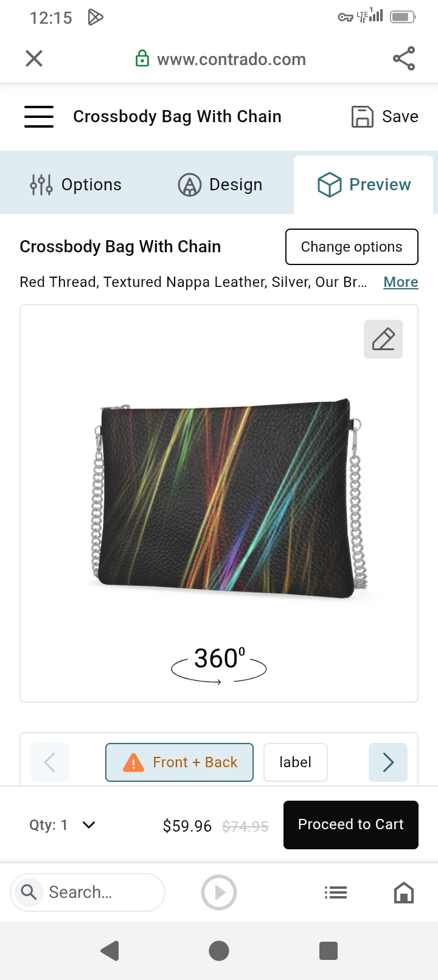438x980 pixels.
Task: Switch to the Options tab
Action: (x=76, y=184)
